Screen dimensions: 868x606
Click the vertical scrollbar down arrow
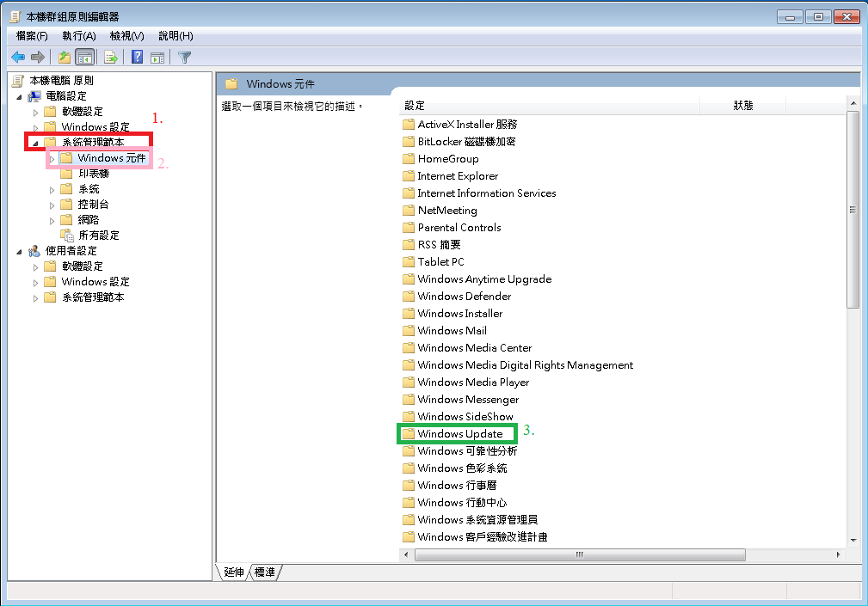pos(853,540)
